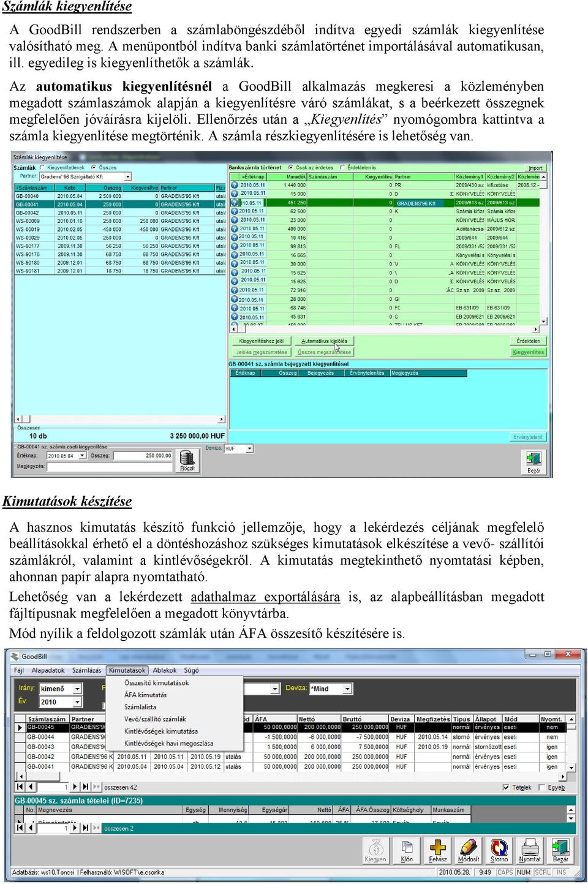Click the Megjegyzés input field
This screenshot has height=884, width=588.
point(110,466)
